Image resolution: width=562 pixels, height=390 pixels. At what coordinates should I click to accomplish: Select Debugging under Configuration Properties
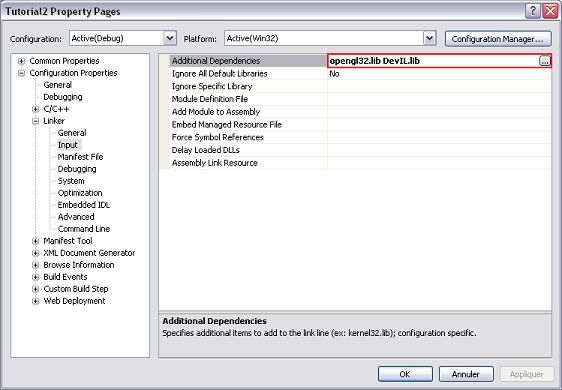coord(63,97)
